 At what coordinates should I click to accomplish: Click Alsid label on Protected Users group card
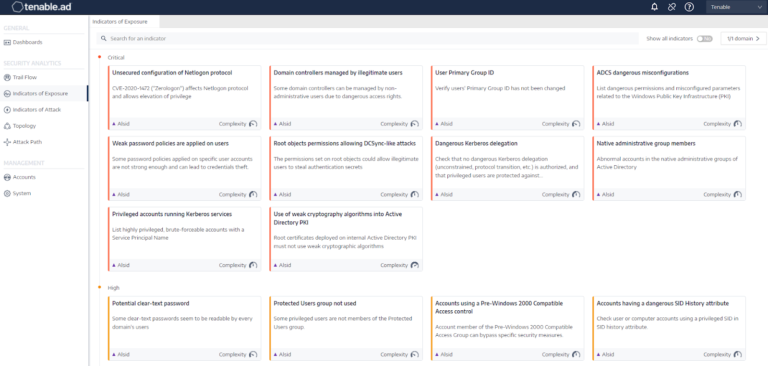click(x=285, y=354)
